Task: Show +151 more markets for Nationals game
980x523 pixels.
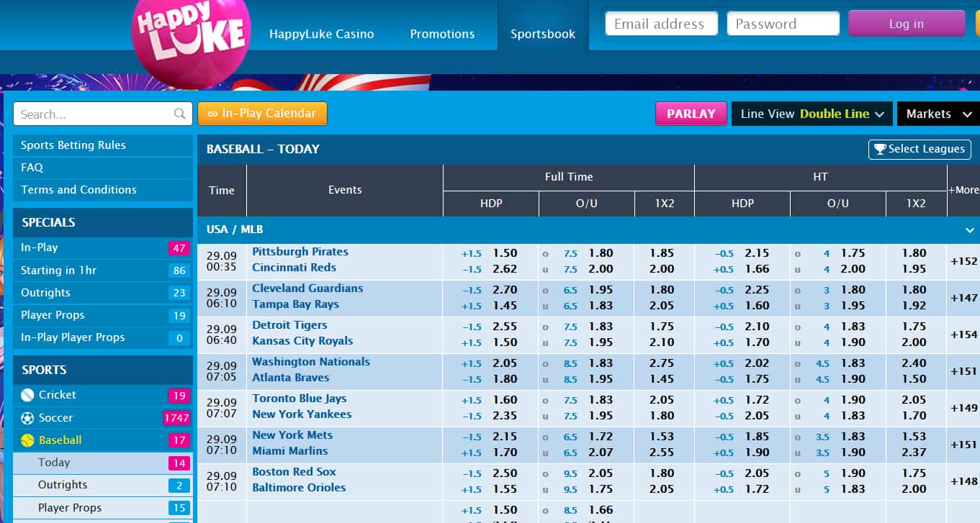Action: [x=963, y=371]
